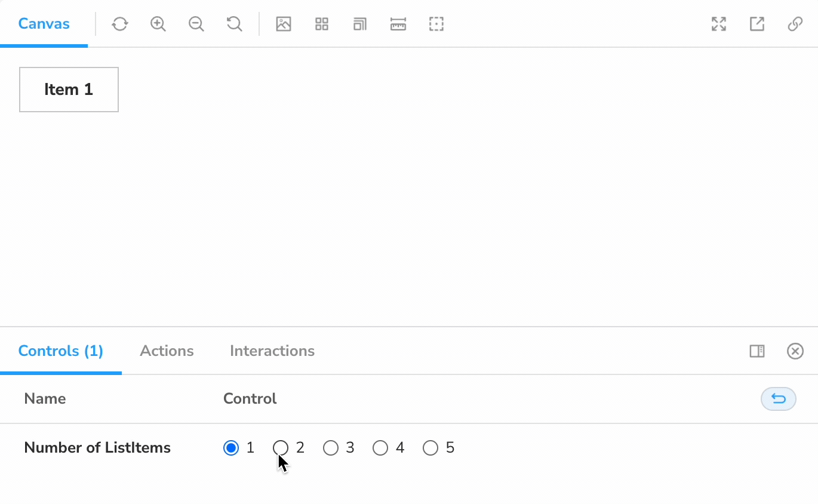Zoom out of the canvas
This screenshot has height=504, width=818.
[196, 24]
